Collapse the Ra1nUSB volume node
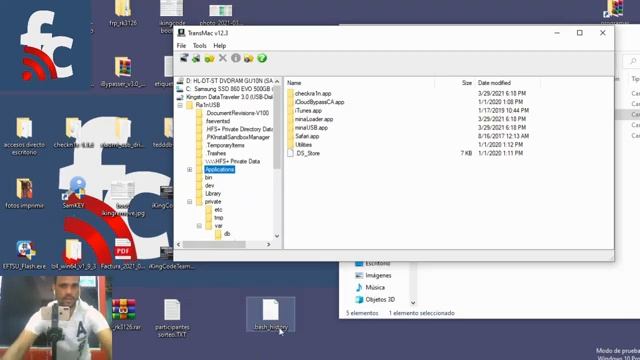The image size is (640, 360). (x=180, y=105)
